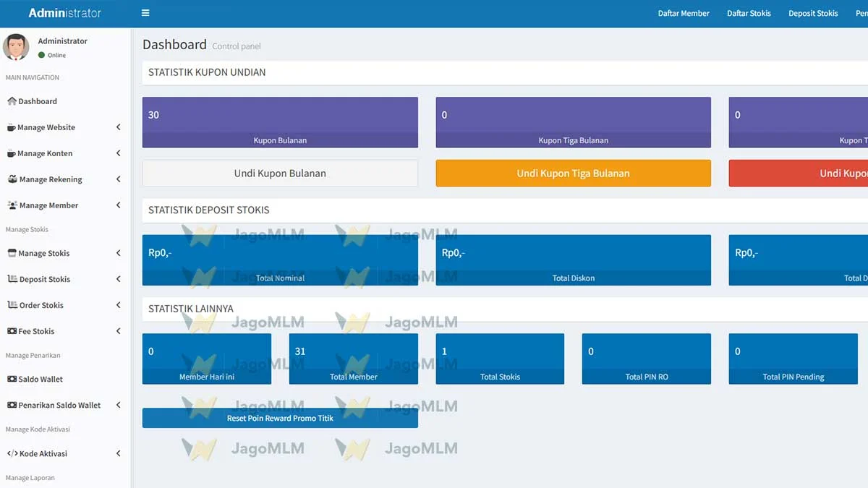
Task: Click Reset Poin Reward Promo Titik
Action: [x=281, y=418]
